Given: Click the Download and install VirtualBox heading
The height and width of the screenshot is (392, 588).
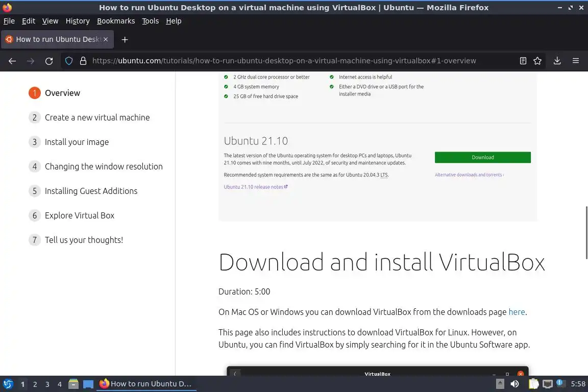Looking at the screenshot, I should point(382,262).
